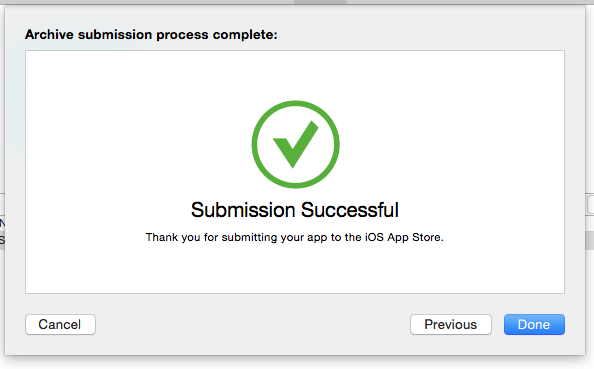Click the word Successful in the heading

coord(350,210)
